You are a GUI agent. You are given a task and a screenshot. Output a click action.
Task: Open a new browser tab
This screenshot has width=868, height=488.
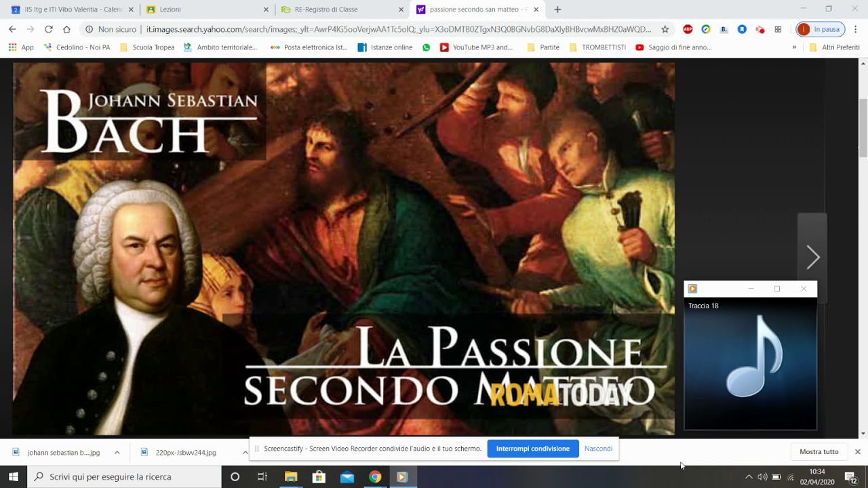[557, 9]
